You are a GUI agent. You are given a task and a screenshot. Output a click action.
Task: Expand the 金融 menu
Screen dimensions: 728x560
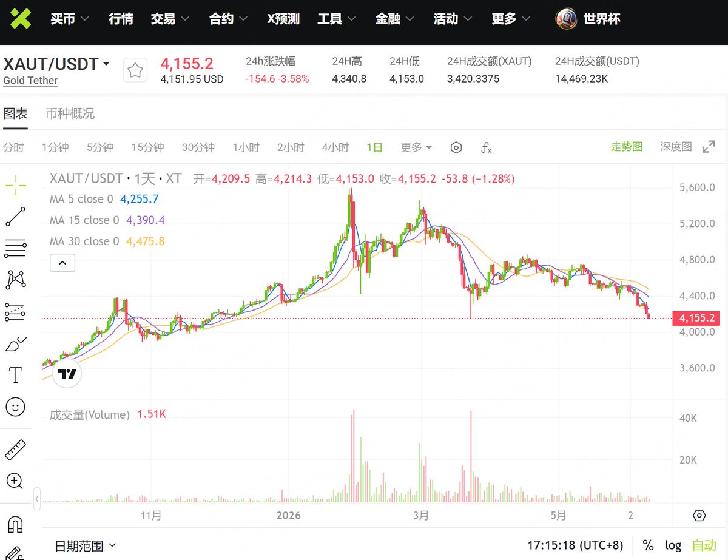pyautogui.click(x=394, y=19)
